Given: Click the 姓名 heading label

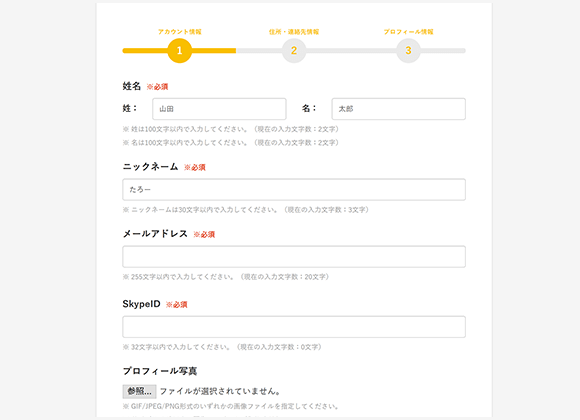Looking at the screenshot, I should pyautogui.click(x=132, y=86).
